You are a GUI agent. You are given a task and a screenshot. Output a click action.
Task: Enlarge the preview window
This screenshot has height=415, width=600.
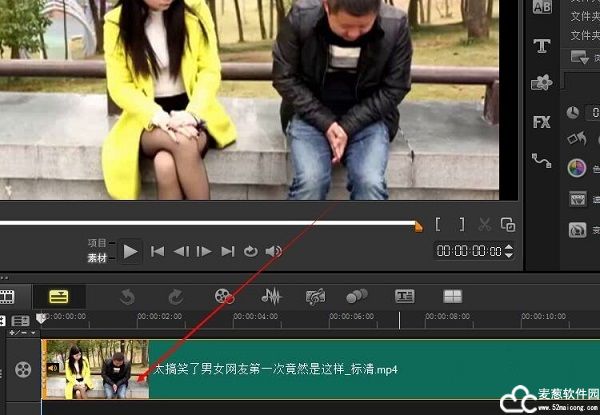click(x=508, y=225)
